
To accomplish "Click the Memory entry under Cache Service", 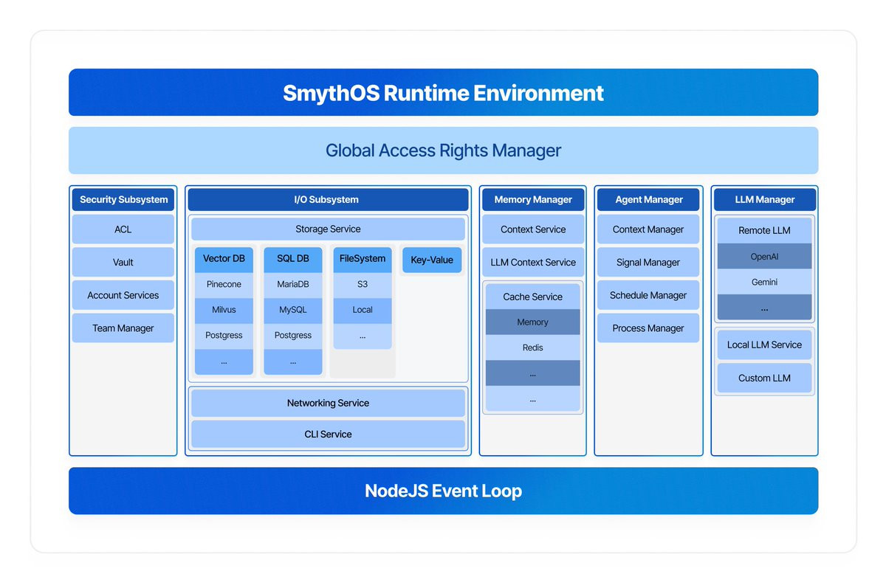I will pos(533,322).
